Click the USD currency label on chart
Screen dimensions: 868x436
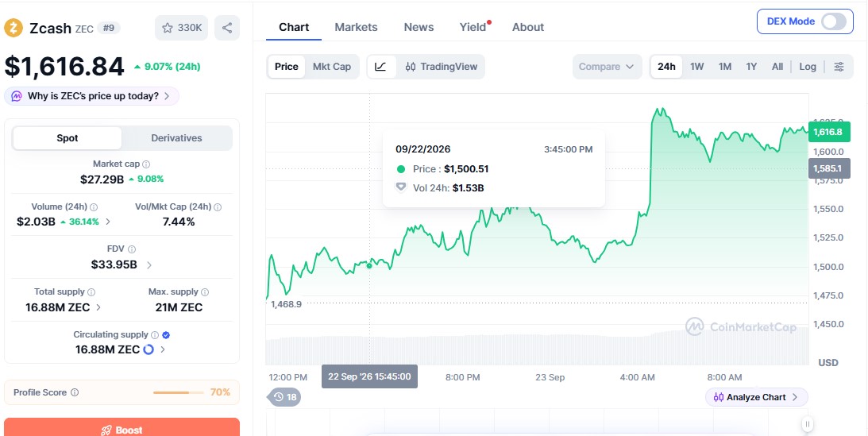[828, 363]
